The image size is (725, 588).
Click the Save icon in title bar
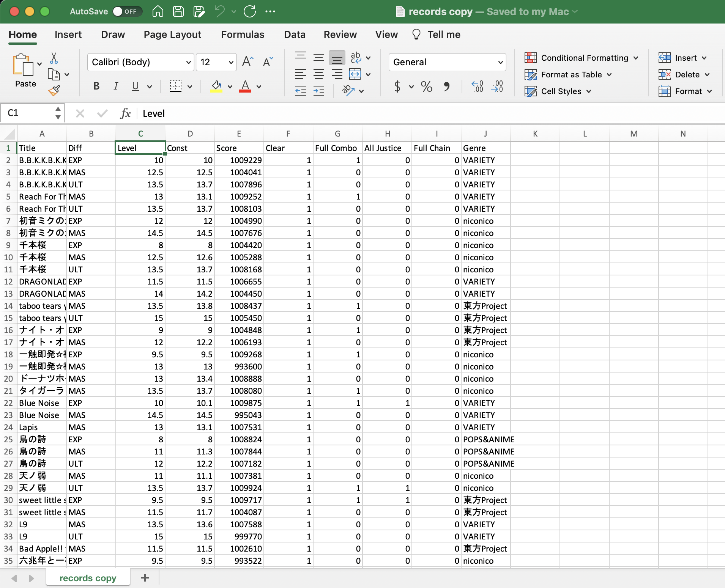[178, 11]
